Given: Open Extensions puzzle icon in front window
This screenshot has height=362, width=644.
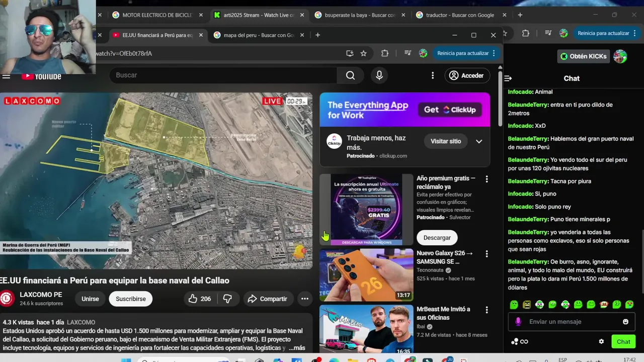Looking at the screenshot, I should (x=385, y=53).
